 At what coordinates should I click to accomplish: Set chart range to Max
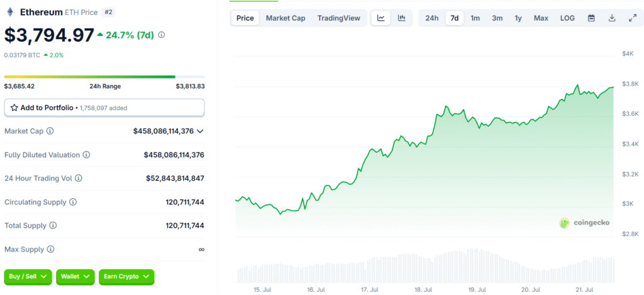541,18
